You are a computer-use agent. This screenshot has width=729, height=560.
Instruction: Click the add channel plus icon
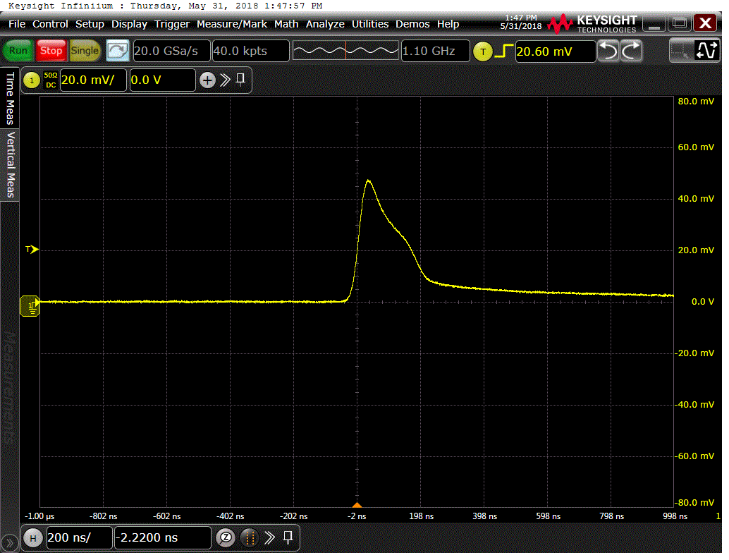tap(207, 80)
